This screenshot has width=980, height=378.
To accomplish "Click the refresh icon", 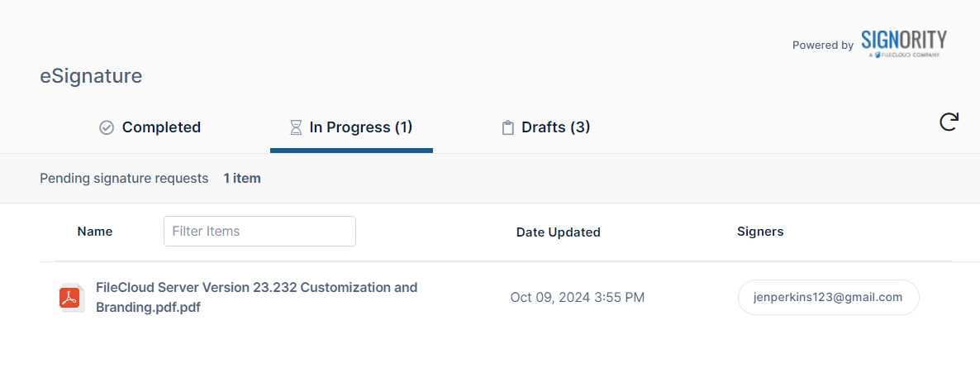I will coord(949,122).
